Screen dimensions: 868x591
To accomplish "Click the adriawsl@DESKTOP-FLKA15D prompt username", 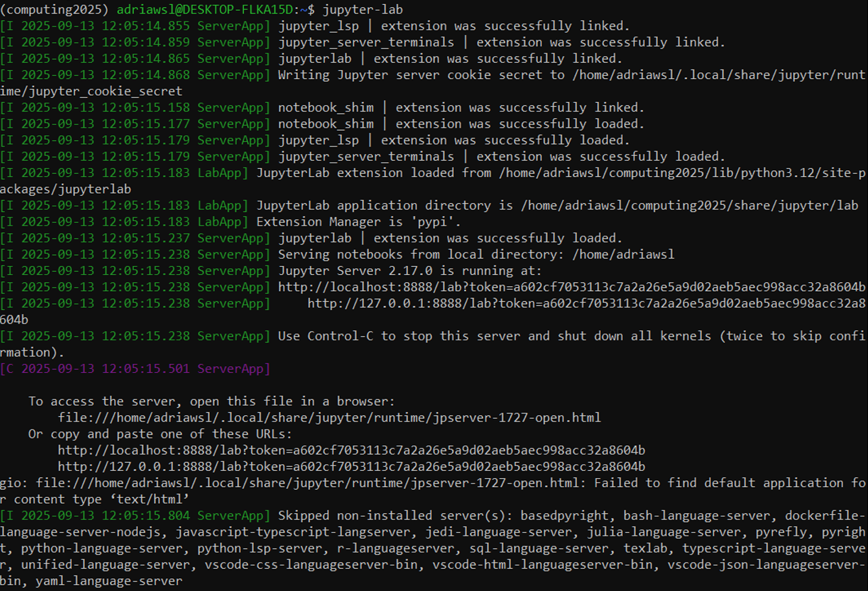I will (x=207, y=9).
